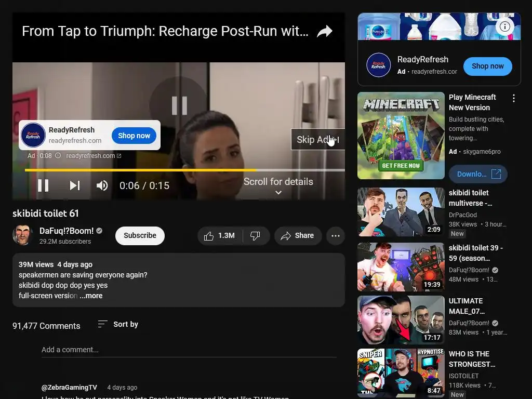This screenshot has width=532, height=399.
Task: Click the ISOTOILET channel name
Action: point(463,376)
